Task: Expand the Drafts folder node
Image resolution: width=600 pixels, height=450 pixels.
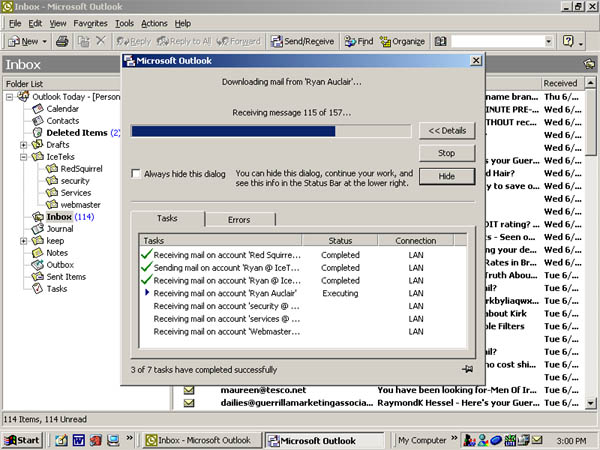Action: click(x=23, y=145)
